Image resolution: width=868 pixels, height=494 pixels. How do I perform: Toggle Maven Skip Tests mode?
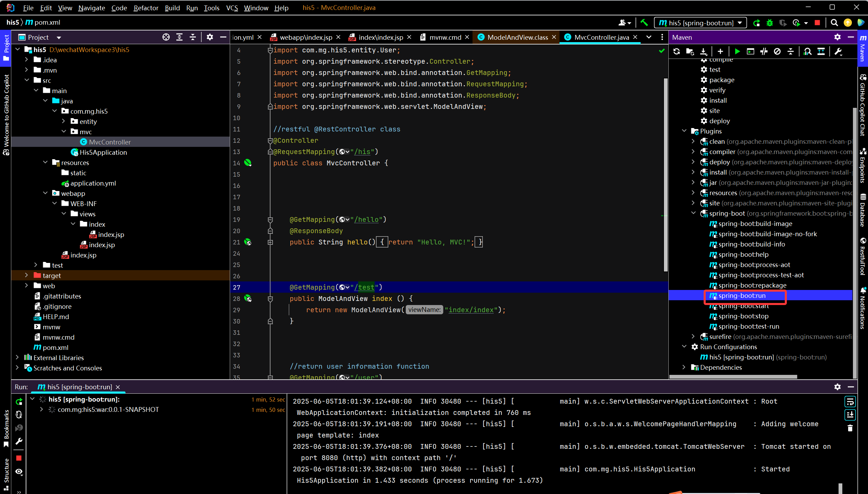777,52
